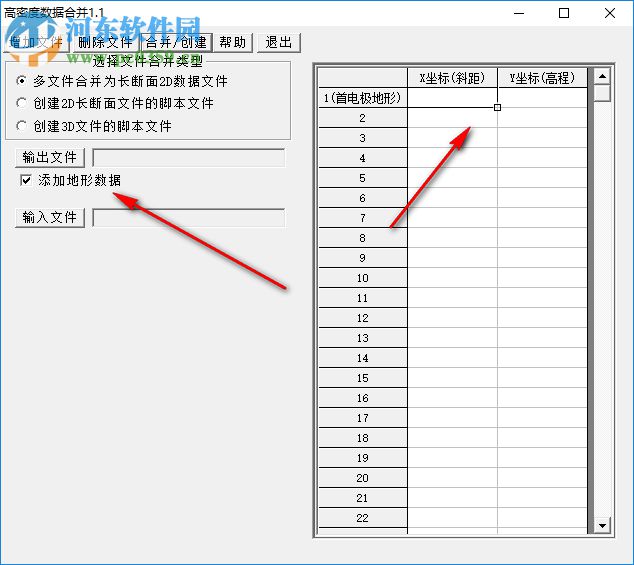The width and height of the screenshot is (634, 565).
Task: Click Y coordinate cell in row 11
Action: tap(543, 298)
